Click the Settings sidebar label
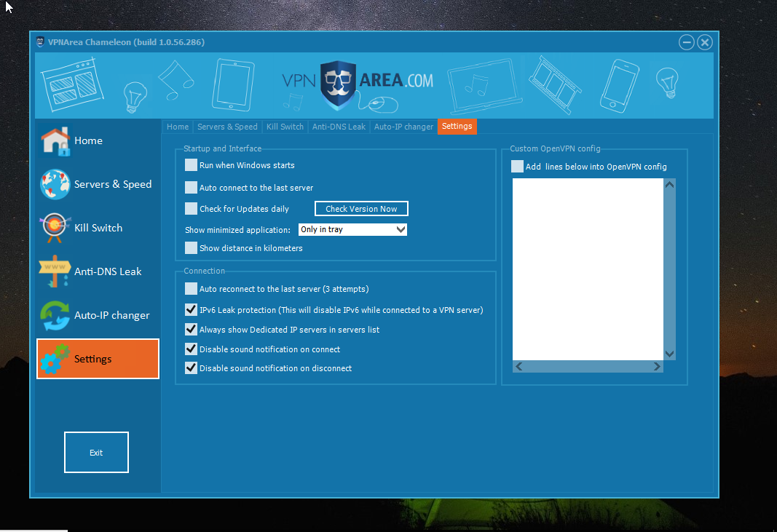 click(x=92, y=359)
